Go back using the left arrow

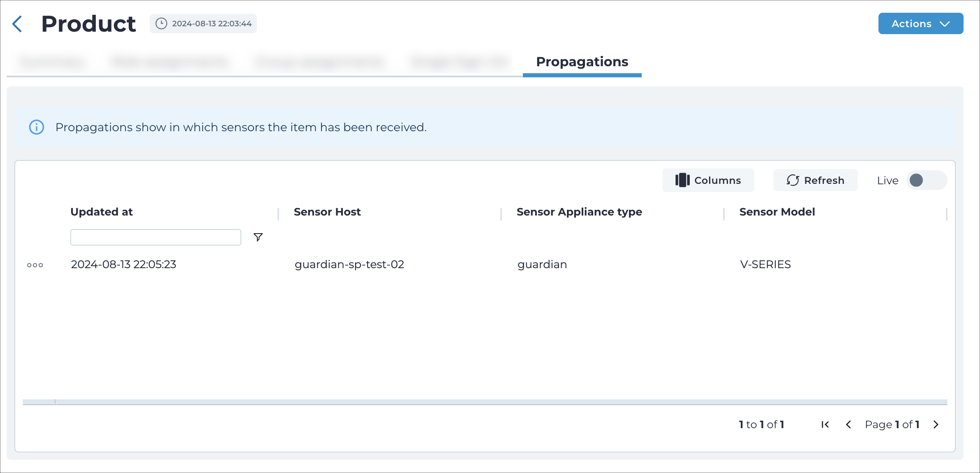click(x=17, y=24)
